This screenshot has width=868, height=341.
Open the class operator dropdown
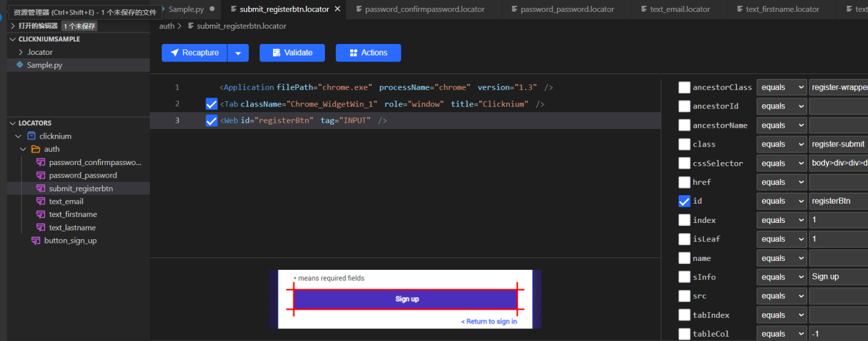point(782,144)
